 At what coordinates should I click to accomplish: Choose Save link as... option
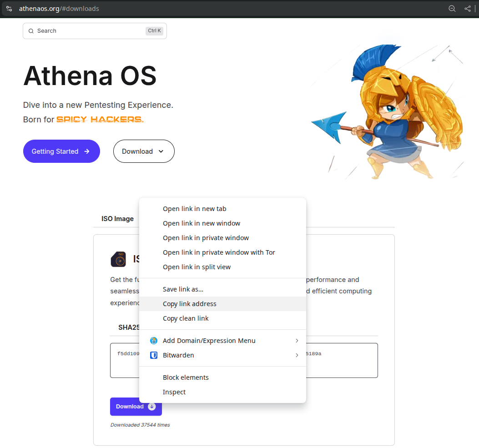tap(183, 289)
